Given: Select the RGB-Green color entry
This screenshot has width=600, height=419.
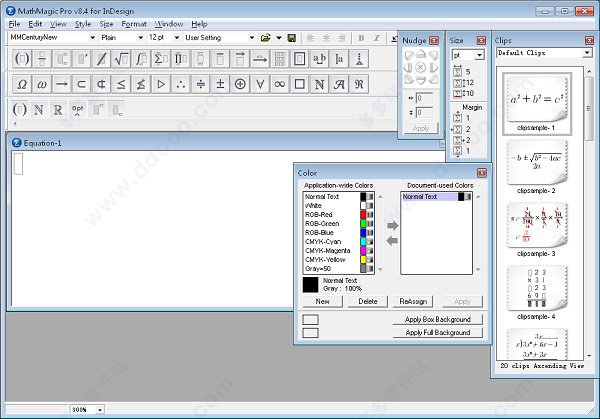Looking at the screenshot, I should [339, 223].
